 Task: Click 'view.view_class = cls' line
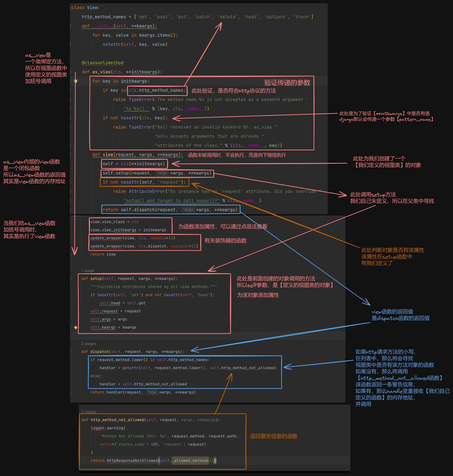(x=114, y=222)
